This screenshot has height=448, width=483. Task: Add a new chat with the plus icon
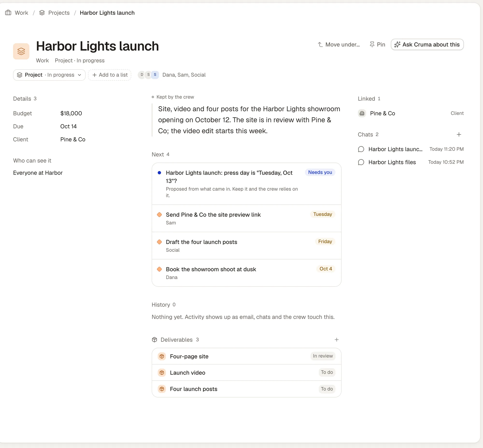coord(459,134)
